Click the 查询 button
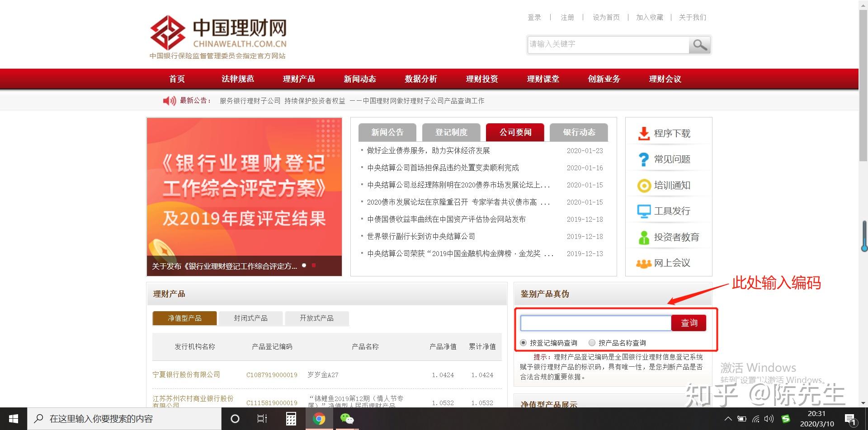This screenshot has width=868, height=430. coord(689,323)
